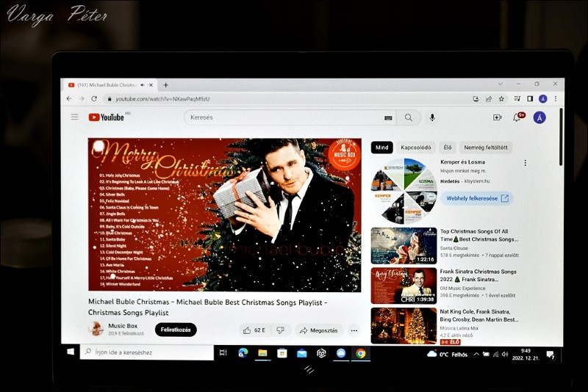Click the Megosztás share button
This screenshot has height=392, width=588.
(x=319, y=330)
